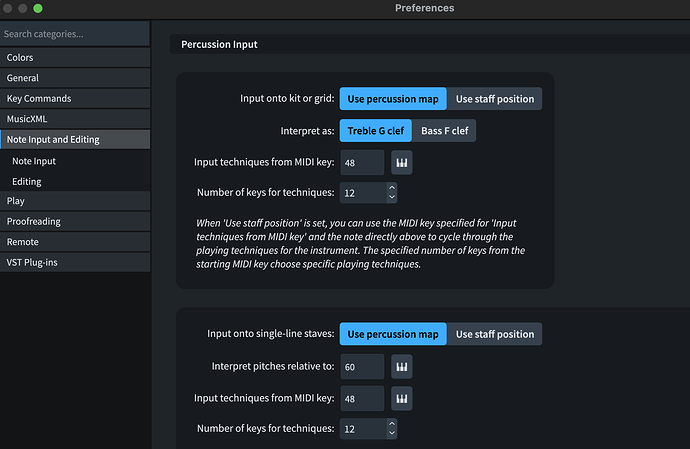Click the MIDI keyboard icon beside kit techniques key 48
This screenshot has width=690, height=449.
tap(402, 163)
